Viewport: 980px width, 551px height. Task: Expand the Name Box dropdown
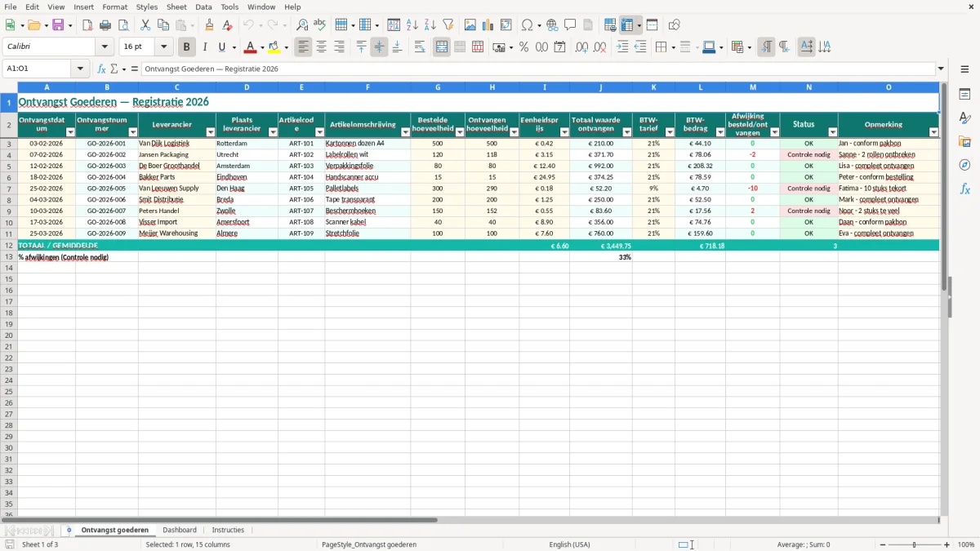(x=81, y=69)
